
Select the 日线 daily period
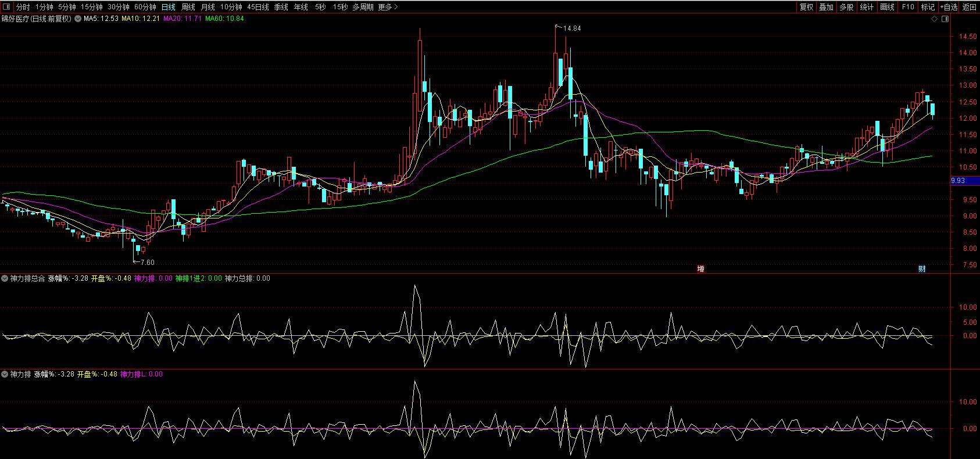pos(169,7)
